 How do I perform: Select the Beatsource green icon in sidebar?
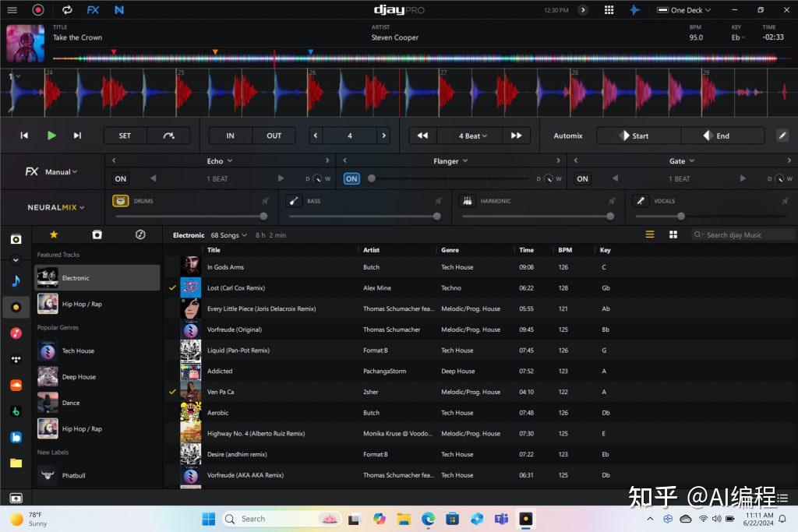(x=16, y=411)
